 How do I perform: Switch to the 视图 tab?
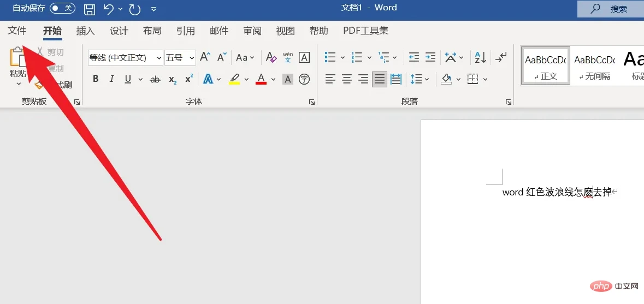tap(286, 31)
